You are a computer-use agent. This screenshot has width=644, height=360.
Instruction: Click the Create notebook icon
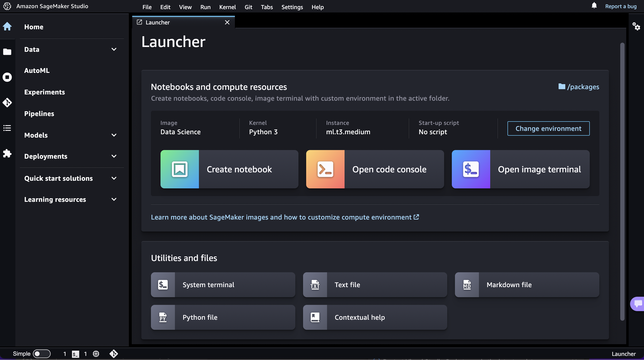(x=179, y=169)
